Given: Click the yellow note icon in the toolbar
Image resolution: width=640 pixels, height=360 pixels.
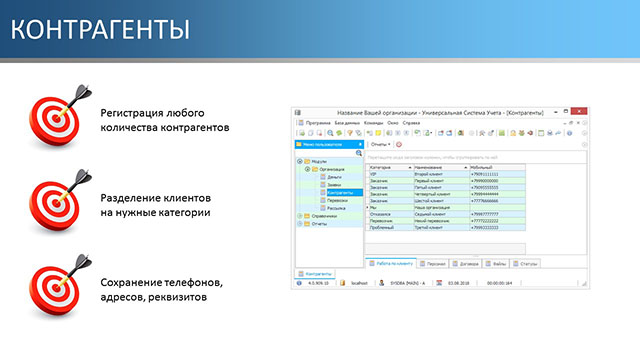Looking at the screenshot, I should coord(378,133).
